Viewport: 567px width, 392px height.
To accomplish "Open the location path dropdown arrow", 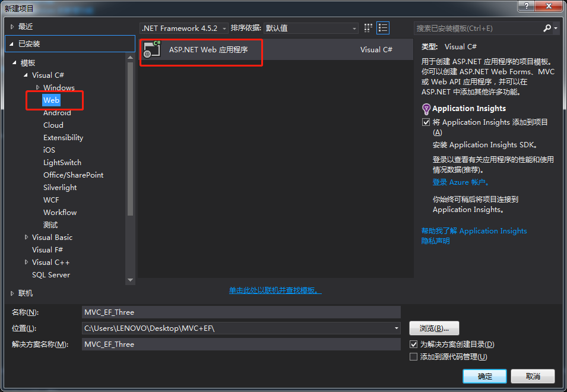I will click(397, 328).
